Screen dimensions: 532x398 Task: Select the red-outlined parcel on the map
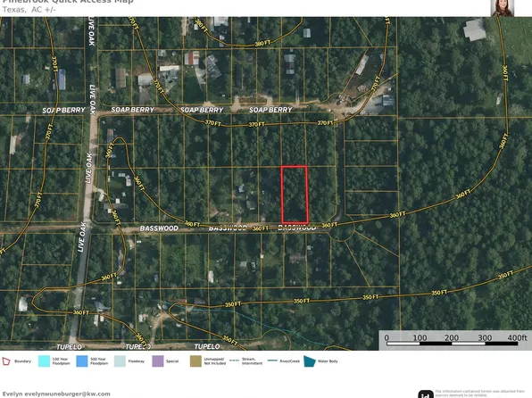tap(295, 195)
